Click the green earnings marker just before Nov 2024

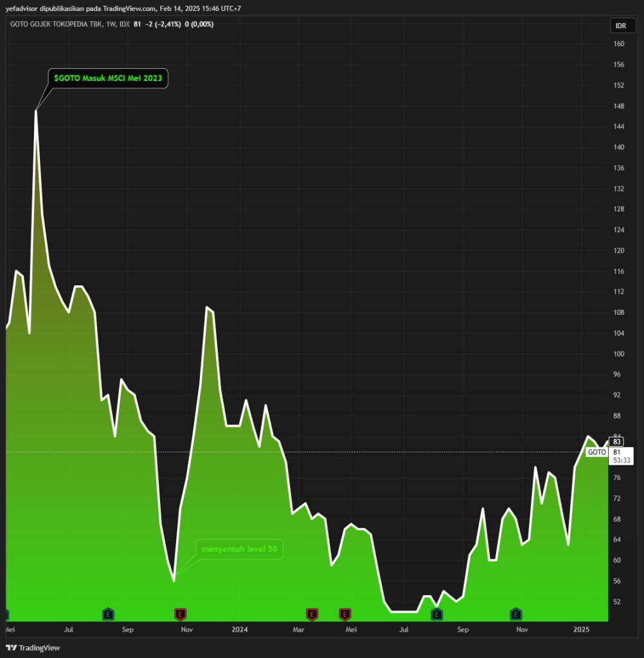click(515, 614)
